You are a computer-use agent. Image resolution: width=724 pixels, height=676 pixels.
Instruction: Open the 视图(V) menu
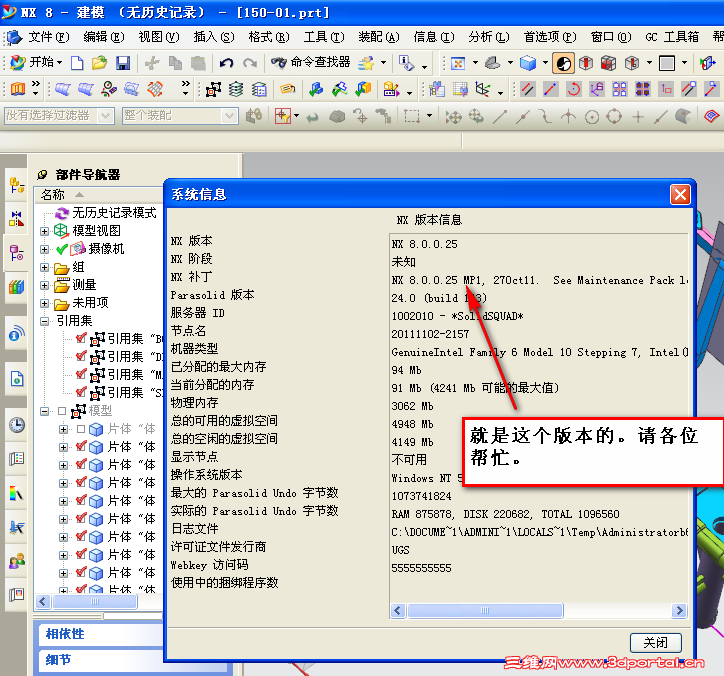[159, 37]
